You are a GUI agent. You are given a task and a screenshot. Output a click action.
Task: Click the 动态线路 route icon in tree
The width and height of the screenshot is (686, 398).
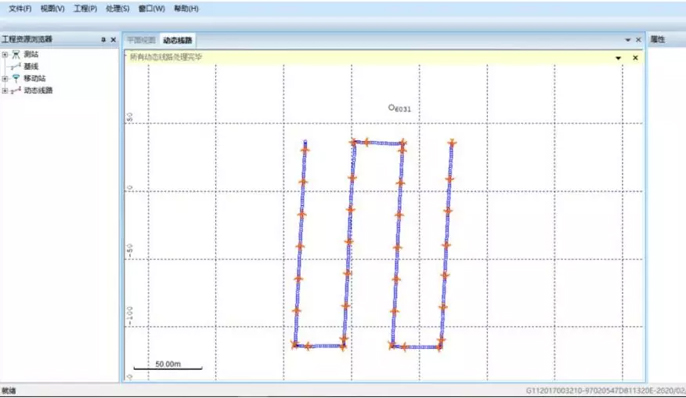point(16,91)
